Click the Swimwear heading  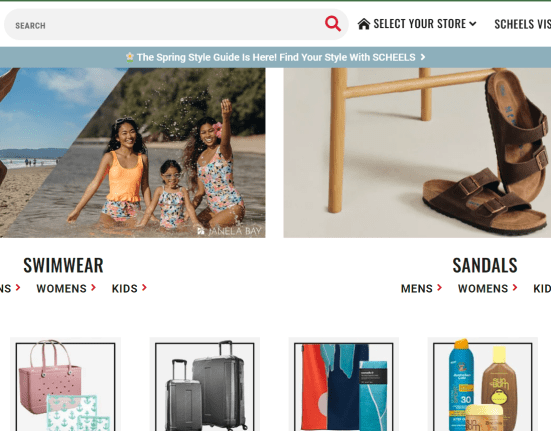point(63,265)
